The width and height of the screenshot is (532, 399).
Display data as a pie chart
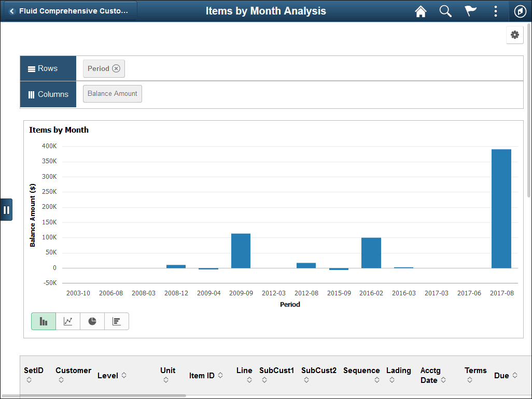(x=92, y=321)
